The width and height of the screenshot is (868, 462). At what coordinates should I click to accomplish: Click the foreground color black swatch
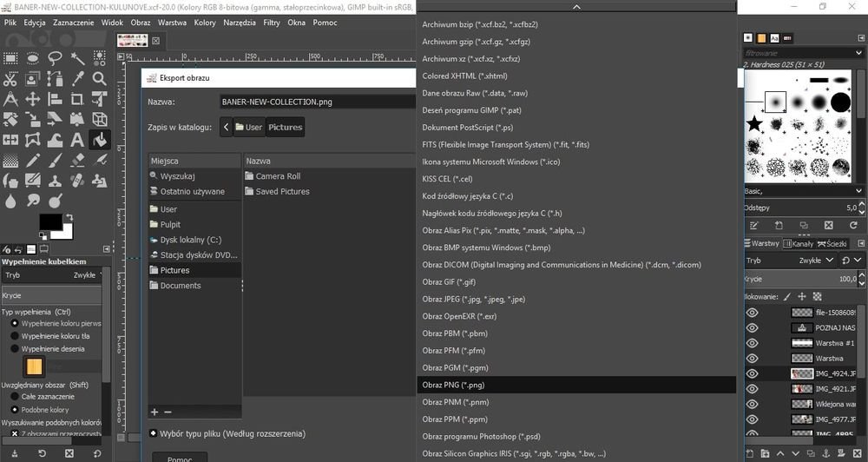49,221
